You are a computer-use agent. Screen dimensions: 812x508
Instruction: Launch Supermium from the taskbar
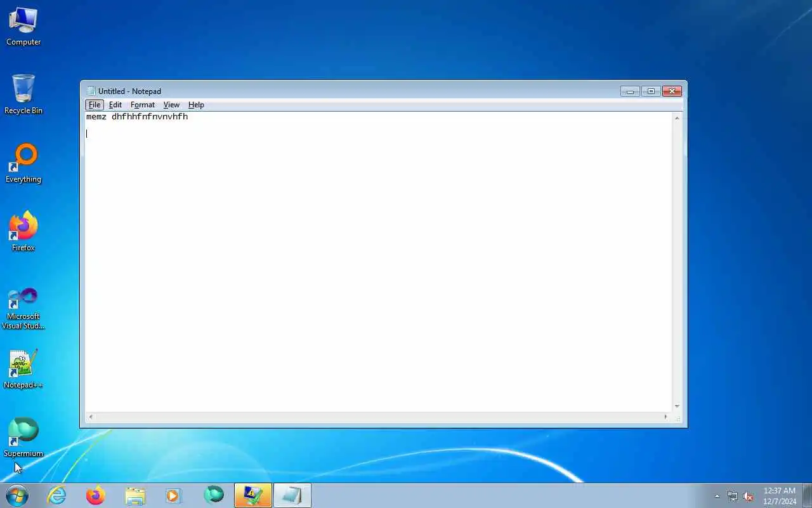click(x=214, y=495)
